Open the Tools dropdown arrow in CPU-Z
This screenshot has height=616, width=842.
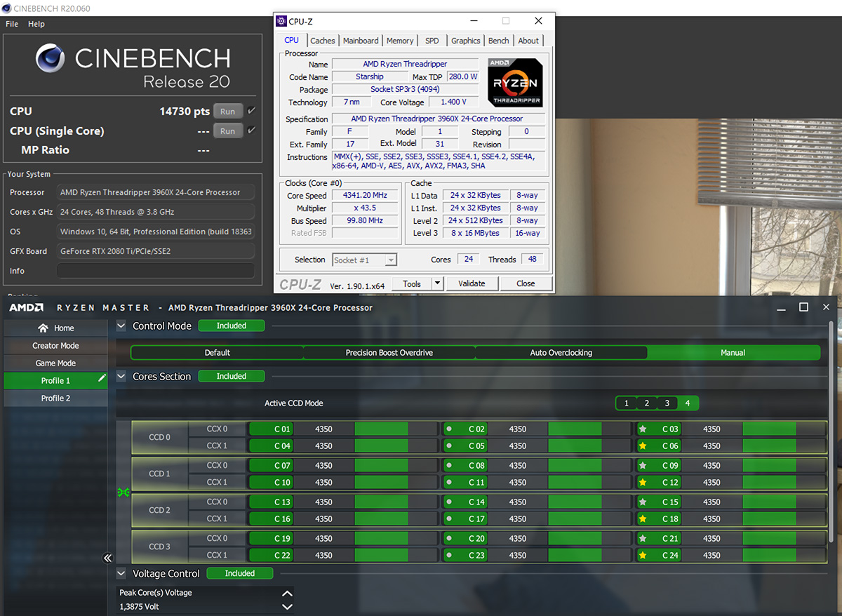pos(437,283)
